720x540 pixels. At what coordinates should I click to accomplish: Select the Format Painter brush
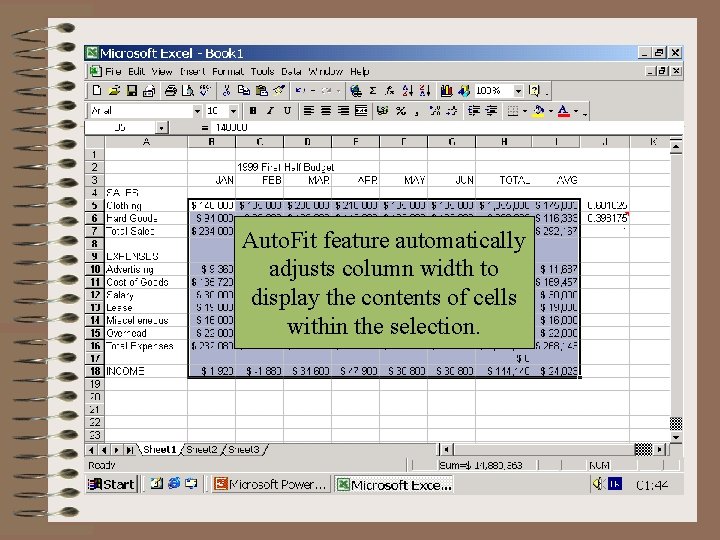279,90
